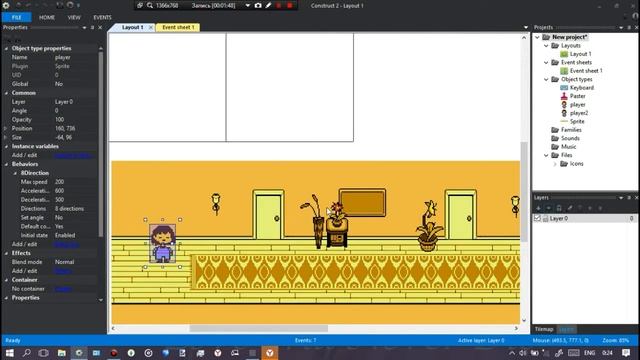The width and height of the screenshot is (640, 360).
Task: Edit the Name field value player
Action: click(63, 58)
